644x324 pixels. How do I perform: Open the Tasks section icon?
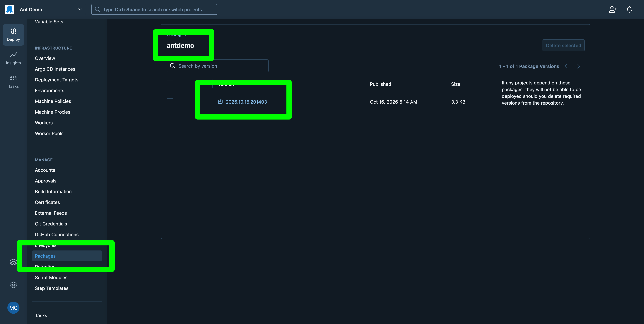click(x=13, y=82)
